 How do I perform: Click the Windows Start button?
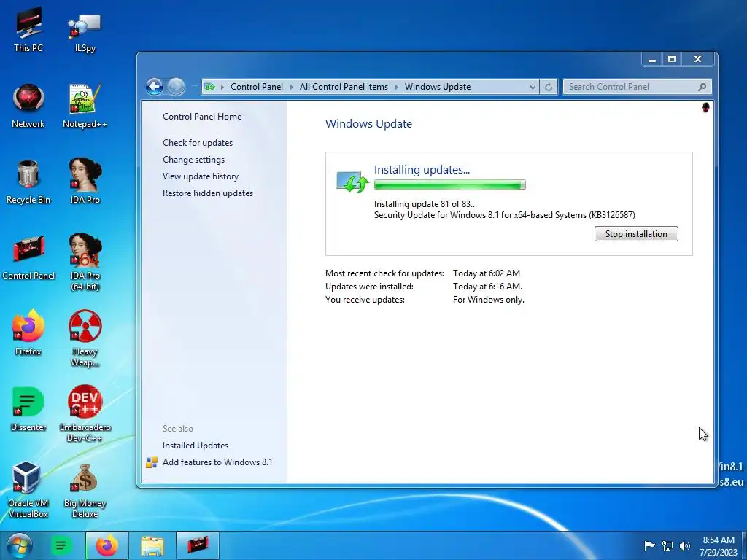[x=20, y=545]
